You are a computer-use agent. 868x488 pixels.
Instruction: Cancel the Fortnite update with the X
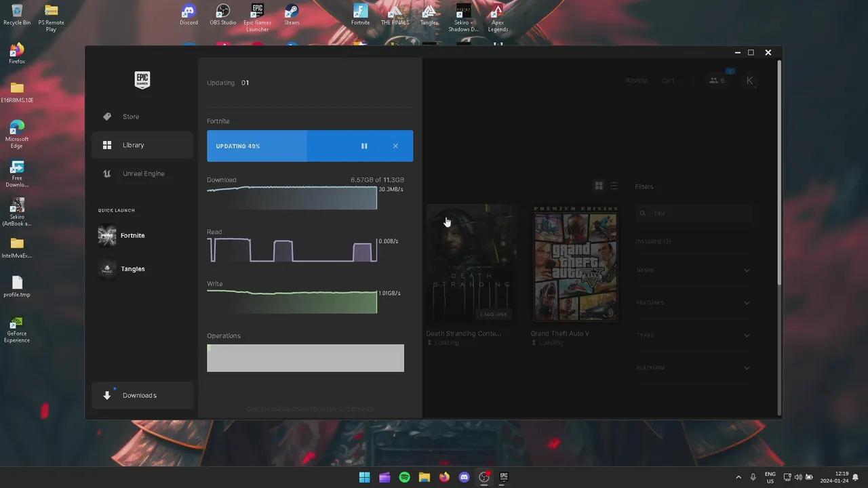(x=395, y=146)
